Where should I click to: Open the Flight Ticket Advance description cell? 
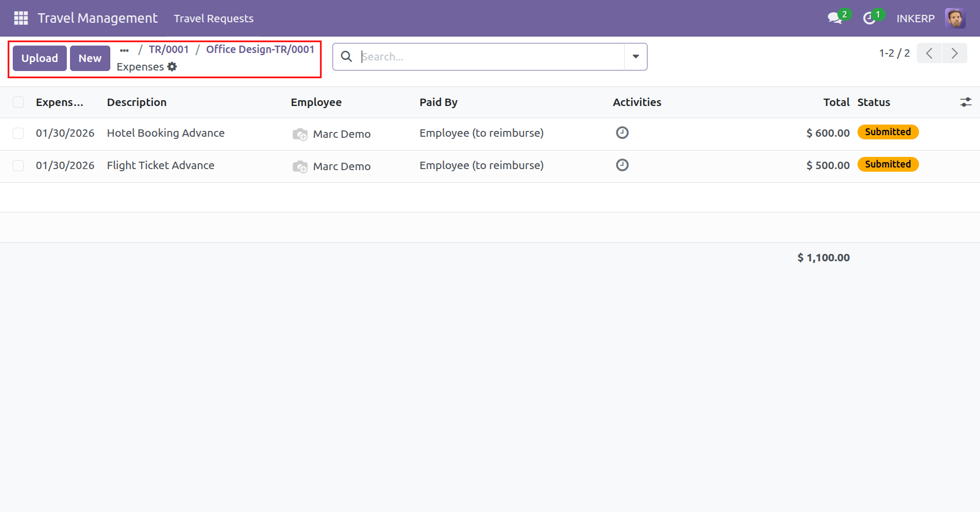coord(161,165)
